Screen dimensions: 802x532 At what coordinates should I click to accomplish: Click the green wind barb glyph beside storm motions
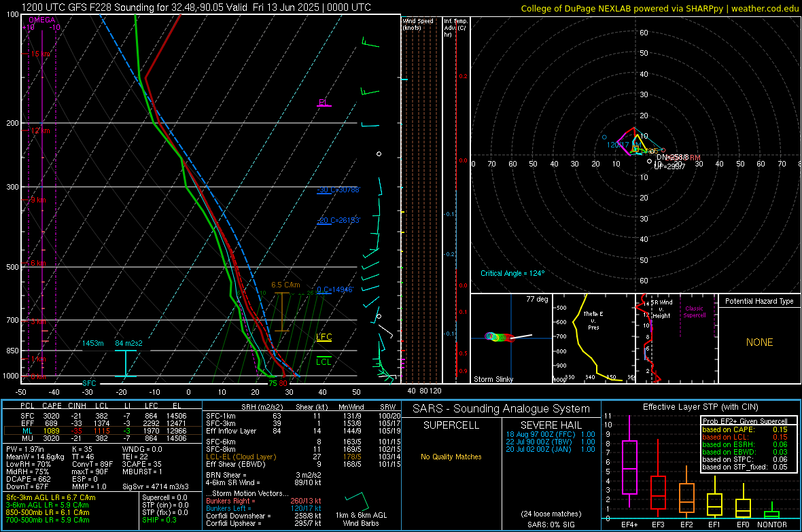(x=358, y=501)
